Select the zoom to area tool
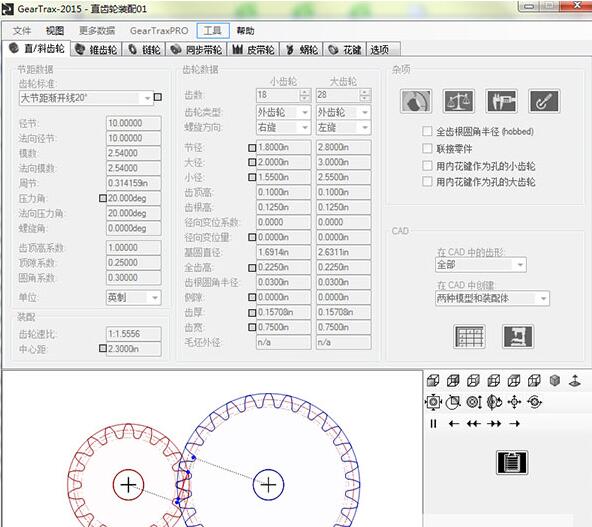 click(x=453, y=402)
